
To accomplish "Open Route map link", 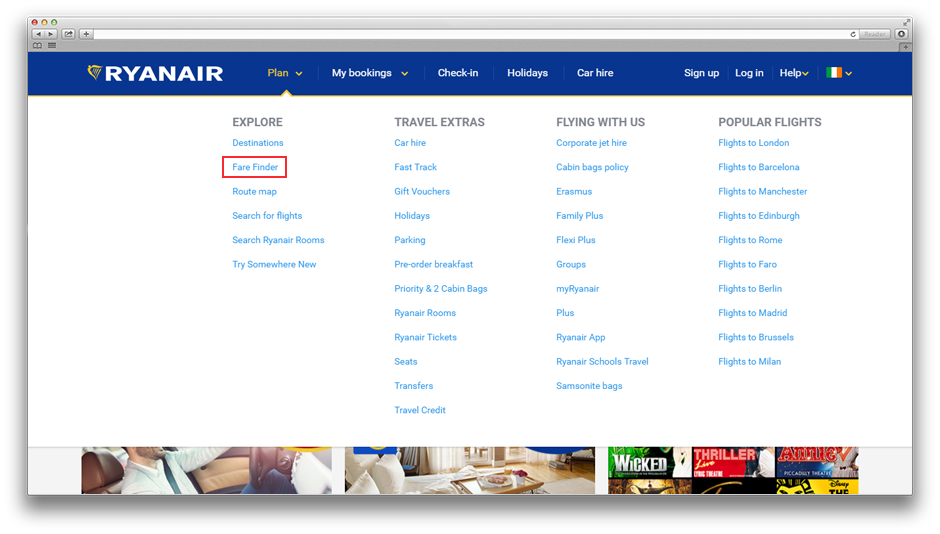I will click(254, 192).
